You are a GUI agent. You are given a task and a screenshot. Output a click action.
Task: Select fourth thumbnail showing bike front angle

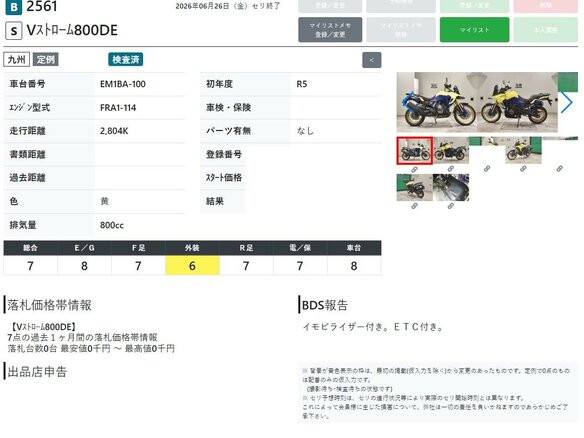click(x=524, y=150)
